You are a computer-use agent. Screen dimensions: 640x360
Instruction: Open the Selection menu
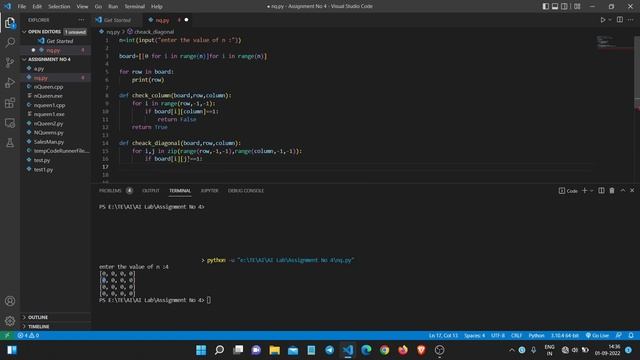[59, 6]
